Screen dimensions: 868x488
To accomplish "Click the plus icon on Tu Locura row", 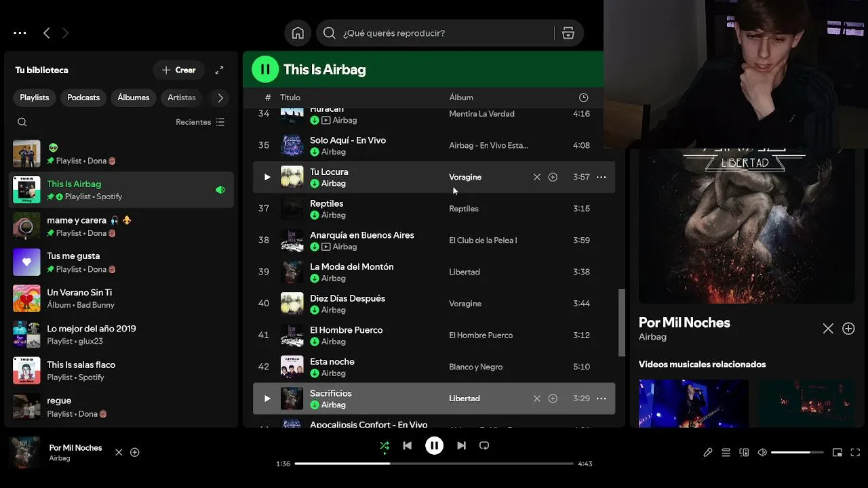I will point(553,177).
